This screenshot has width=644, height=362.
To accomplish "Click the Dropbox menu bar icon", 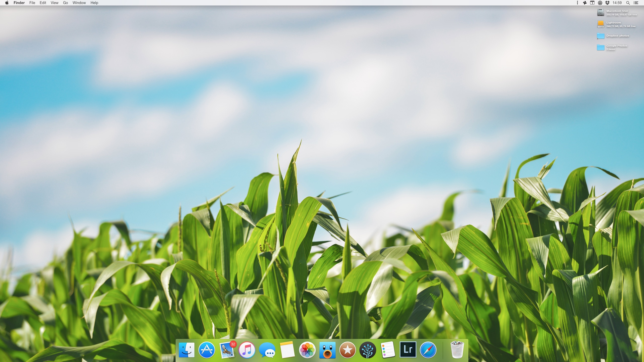I will (x=607, y=3).
